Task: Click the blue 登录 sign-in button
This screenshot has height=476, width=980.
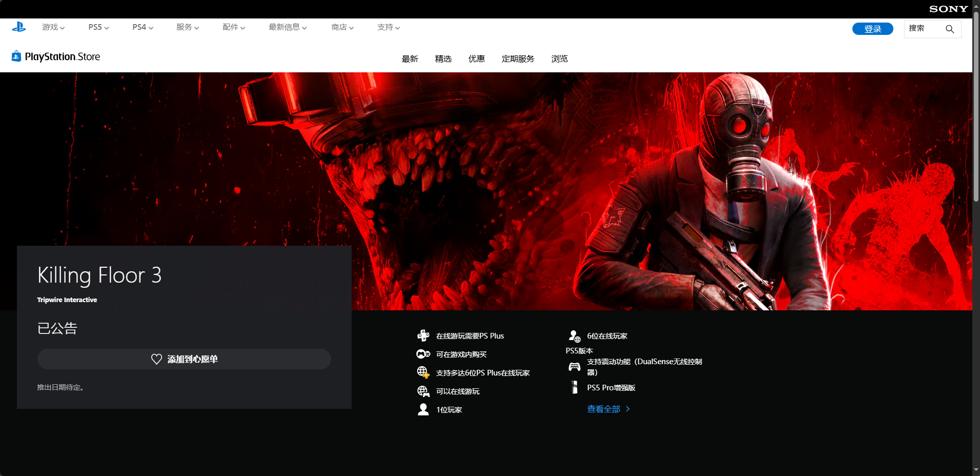Action: (x=872, y=29)
